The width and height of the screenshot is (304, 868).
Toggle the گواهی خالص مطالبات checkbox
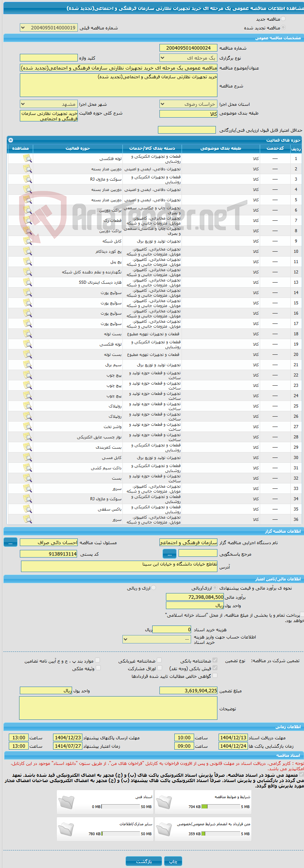215,676
